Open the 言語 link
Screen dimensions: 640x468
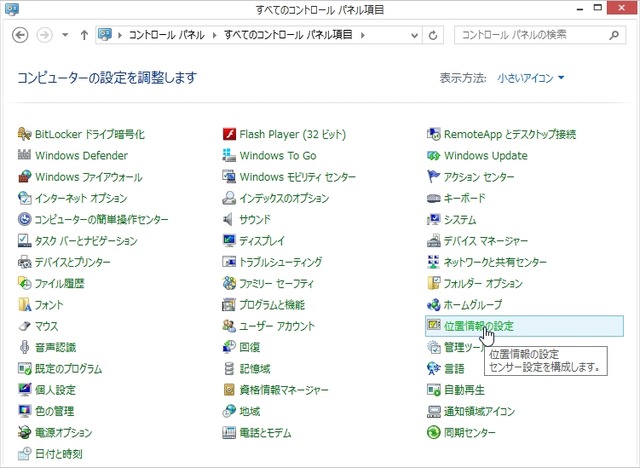tap(454, 368)
